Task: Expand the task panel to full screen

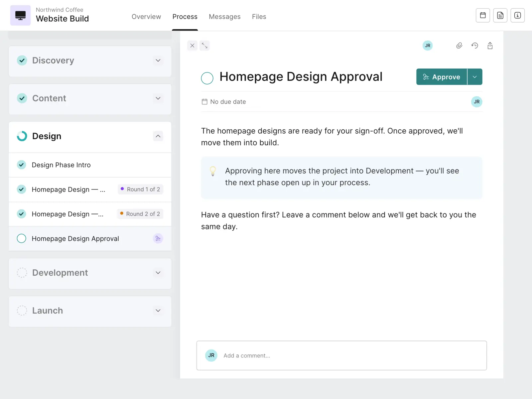Action: click(204, 46)
